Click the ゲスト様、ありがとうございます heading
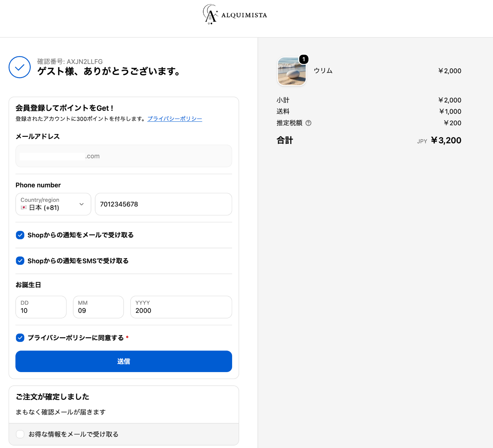Screen dimensions: 493x448 point(109,71)
